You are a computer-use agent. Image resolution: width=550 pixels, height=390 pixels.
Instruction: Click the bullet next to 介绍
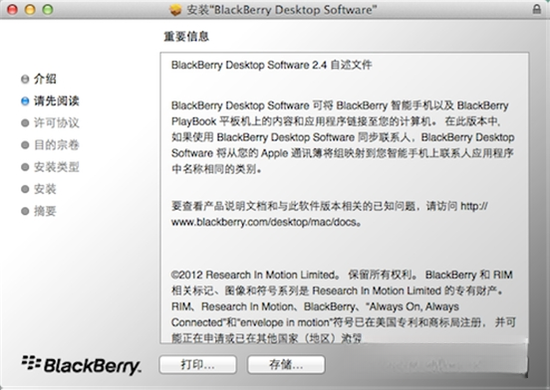(x=25, y=79)
